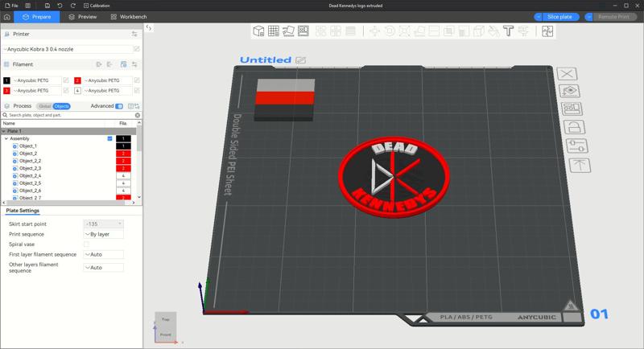Image resolution: width=644 pixels, height=349 pixels.
Task: Switch Process to Global
Action: [44, 106]
